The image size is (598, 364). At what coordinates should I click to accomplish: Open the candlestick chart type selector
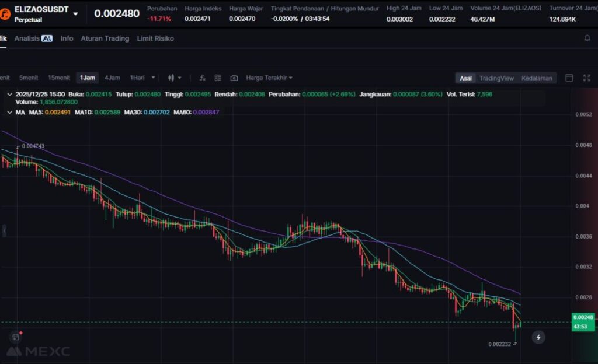pos(174,78)
